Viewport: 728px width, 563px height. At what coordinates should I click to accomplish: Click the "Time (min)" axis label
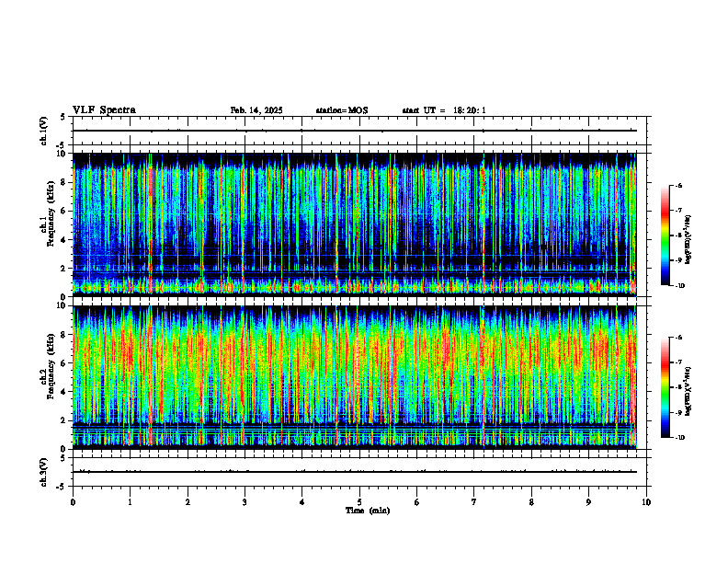(x=368, y=511)
